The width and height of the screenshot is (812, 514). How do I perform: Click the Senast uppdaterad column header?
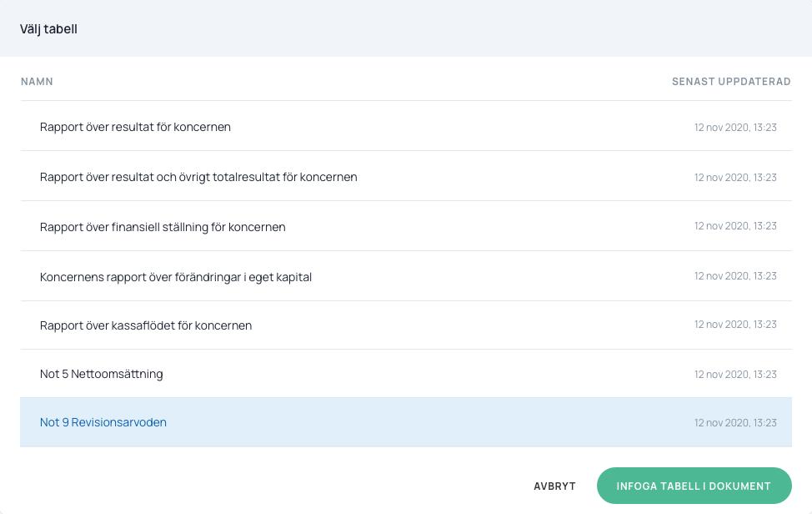tap(731, 82)
